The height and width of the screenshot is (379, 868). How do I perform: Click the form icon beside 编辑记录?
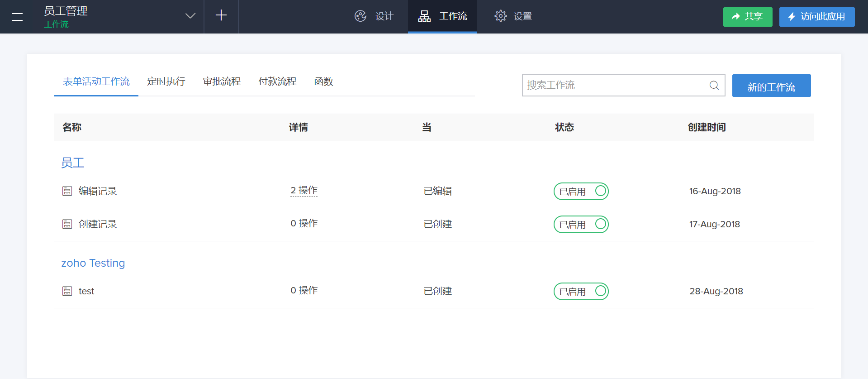pyautogui.click(x=67, y=191)
